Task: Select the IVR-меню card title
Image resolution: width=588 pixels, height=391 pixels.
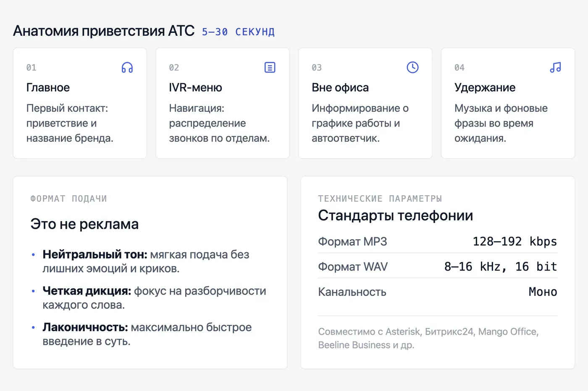Action: [195, 87]
